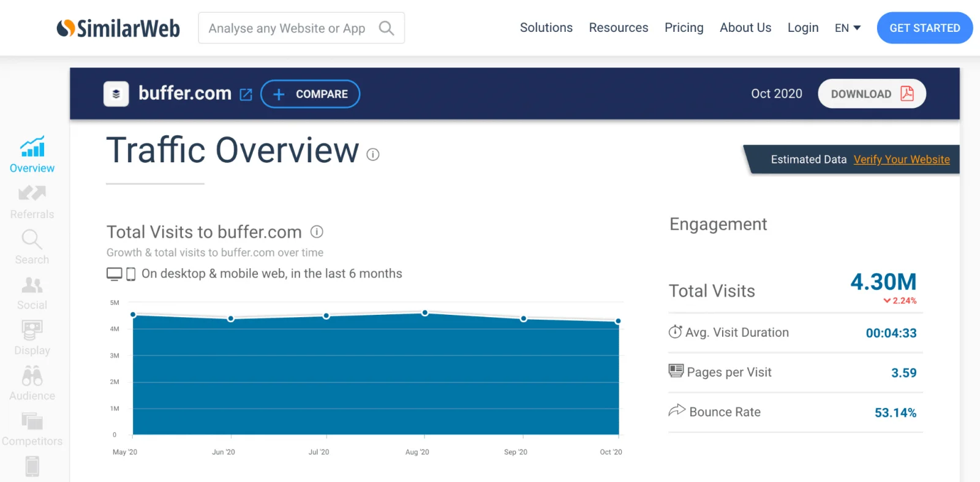Click the search magnifier icon in search box
This screenshot has height=482, width=980.
[386, 28]
